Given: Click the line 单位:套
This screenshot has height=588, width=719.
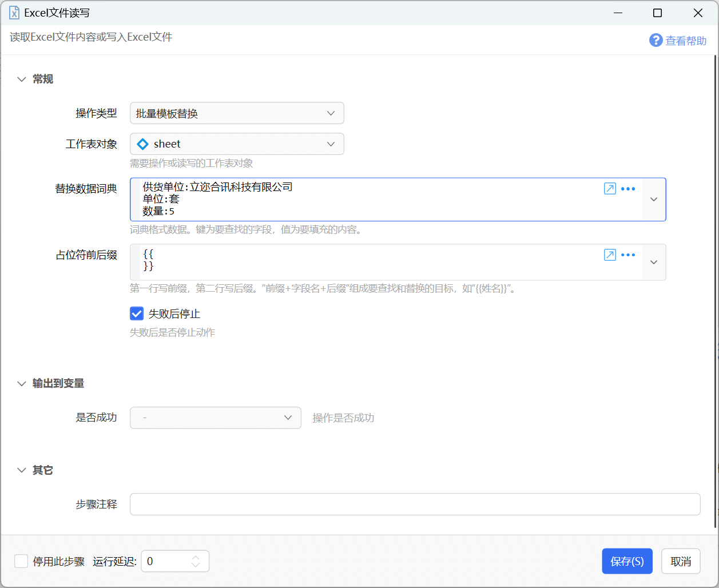Looking at the screenshot, I should click(161, 199).
